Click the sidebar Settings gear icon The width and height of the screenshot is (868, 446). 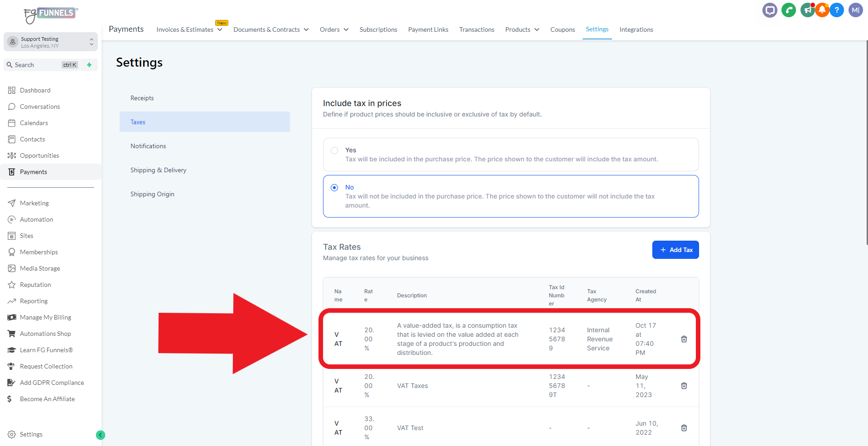click(12, 434)
